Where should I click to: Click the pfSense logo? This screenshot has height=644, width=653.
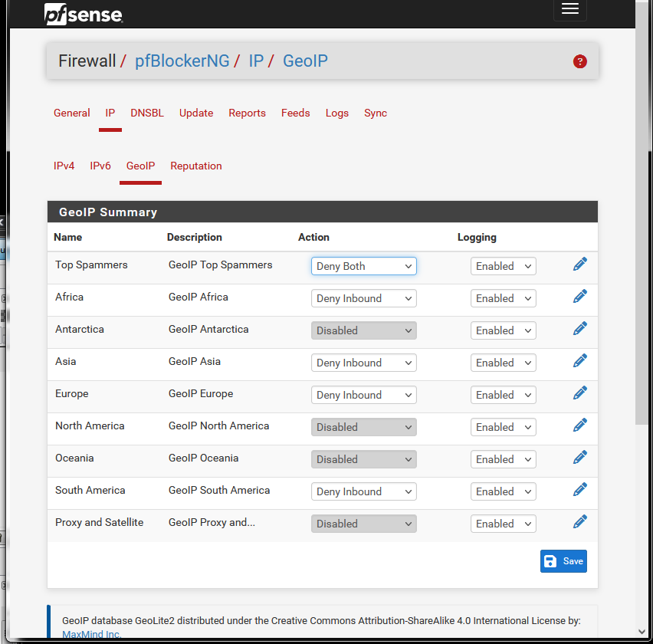(84, 14)
